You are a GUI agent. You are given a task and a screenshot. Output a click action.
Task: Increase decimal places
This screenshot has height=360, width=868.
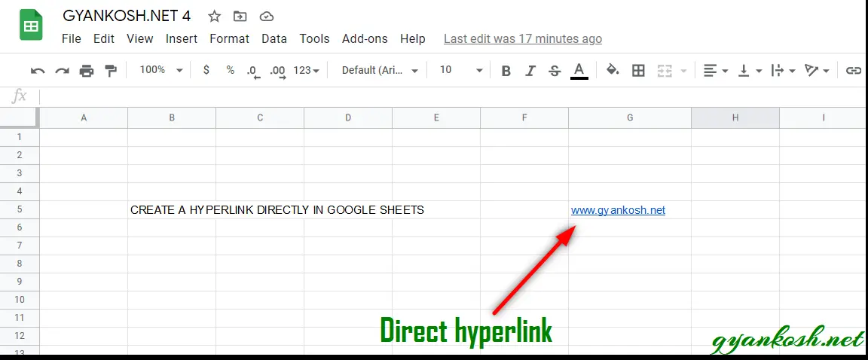coord(278,72)
